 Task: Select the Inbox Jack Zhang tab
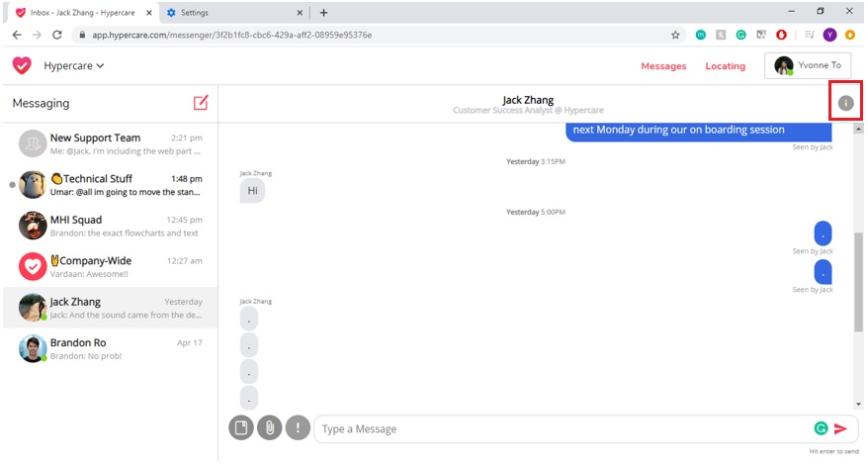tap(83, 13)
